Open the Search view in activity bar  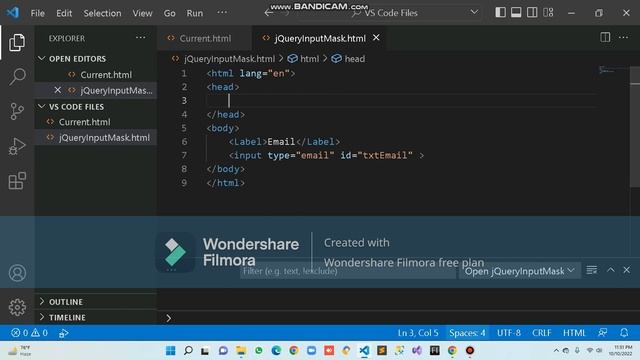coord(17,76)
